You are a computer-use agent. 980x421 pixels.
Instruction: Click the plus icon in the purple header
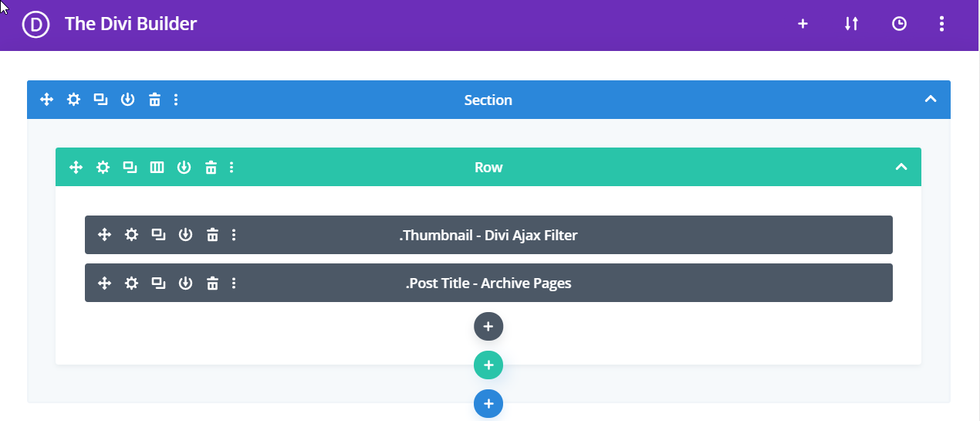803,24
